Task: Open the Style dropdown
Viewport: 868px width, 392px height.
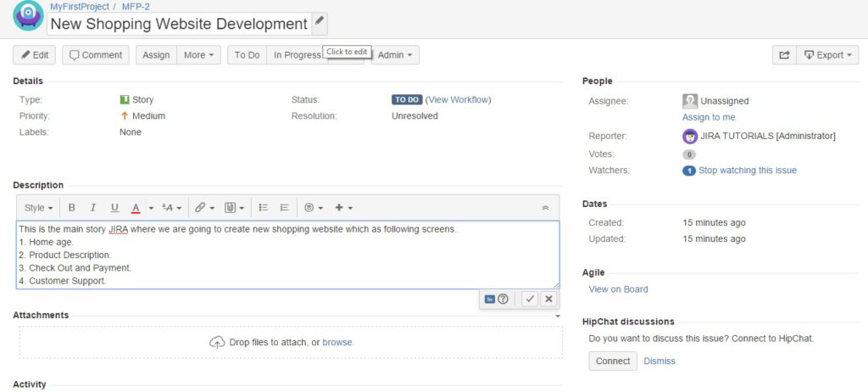Action: click(x=39, y=208)
